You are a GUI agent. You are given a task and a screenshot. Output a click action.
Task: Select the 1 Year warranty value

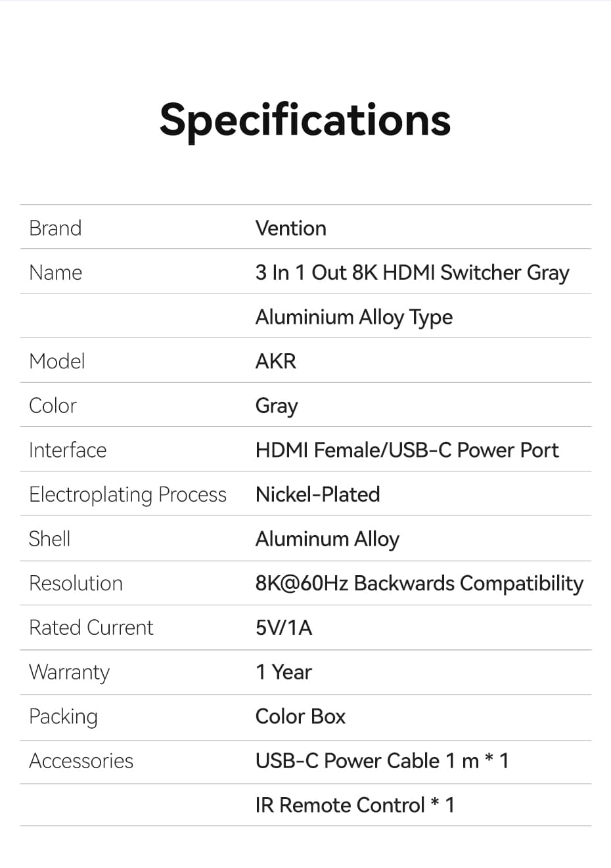283,672
